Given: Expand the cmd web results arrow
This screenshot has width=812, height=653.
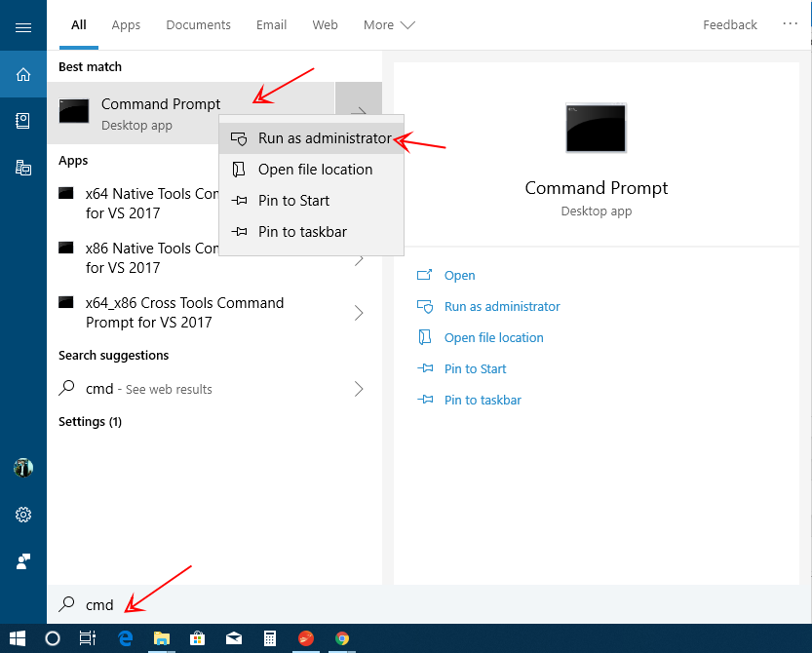Looking at the screenshot, I should [359, 388].
